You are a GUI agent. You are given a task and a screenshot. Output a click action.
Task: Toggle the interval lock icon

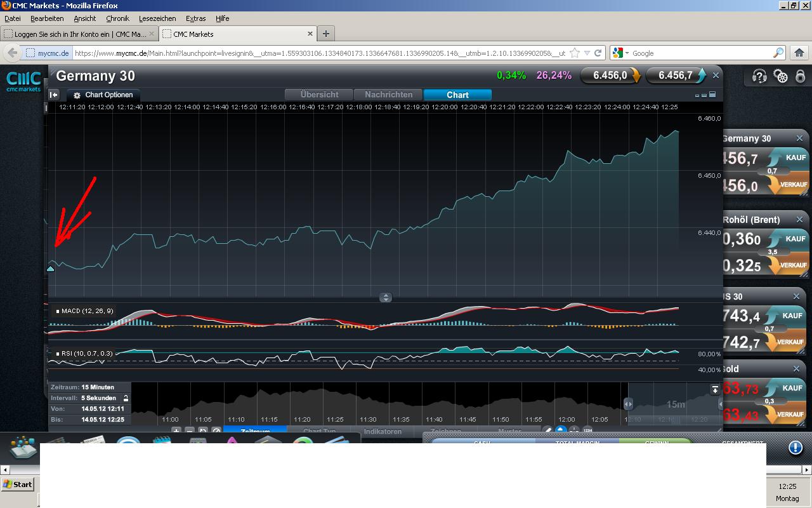(126, 398)
